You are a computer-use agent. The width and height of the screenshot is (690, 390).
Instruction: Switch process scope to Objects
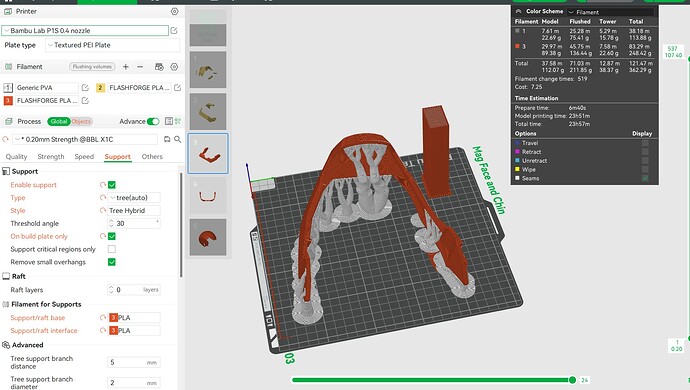click(x=81, y=121)
